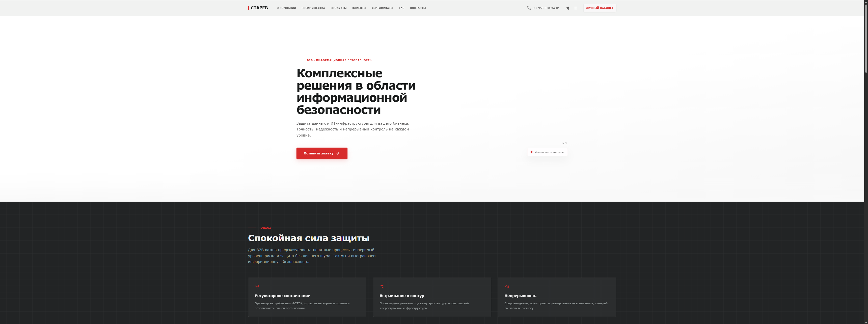
Task: Go to the ПРЕИМУЩЕСТВА section
Action: coord(313,8)
